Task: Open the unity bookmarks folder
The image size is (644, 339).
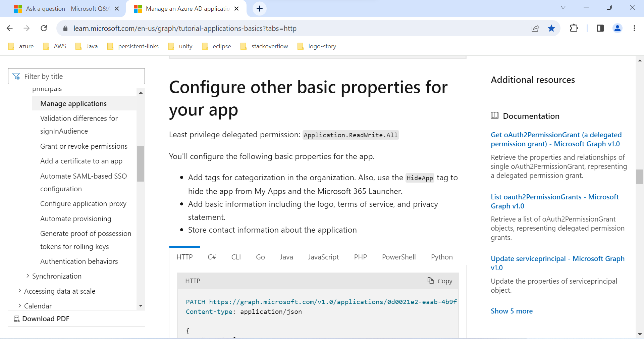Action: click(x=180, y=46)
